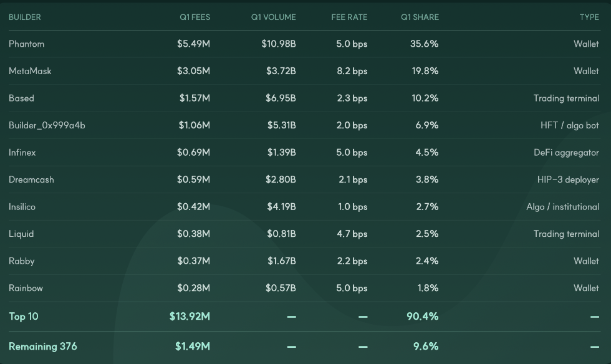Image resolution: width=611 pixels, height=364 pixels.
Task: Click MetaMask's $3.05M fees value
Action: [x=194, y=71]
